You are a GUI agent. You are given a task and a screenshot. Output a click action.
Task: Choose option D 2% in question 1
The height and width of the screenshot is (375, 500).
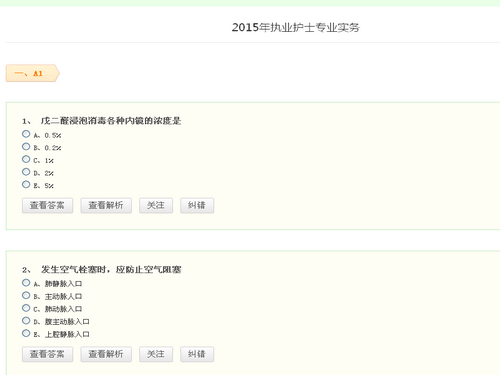click(x=26, y=172)
